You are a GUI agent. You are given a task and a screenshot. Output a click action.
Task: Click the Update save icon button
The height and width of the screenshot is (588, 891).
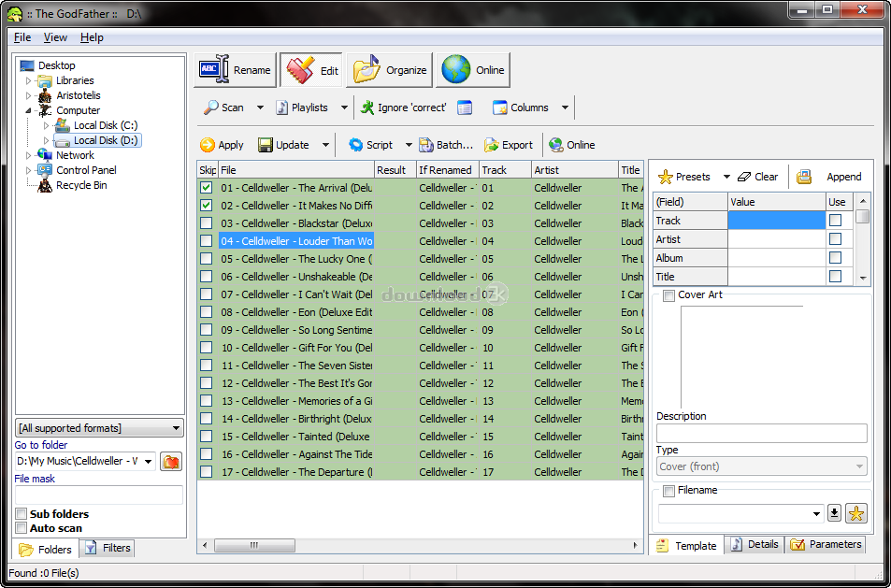284,145
